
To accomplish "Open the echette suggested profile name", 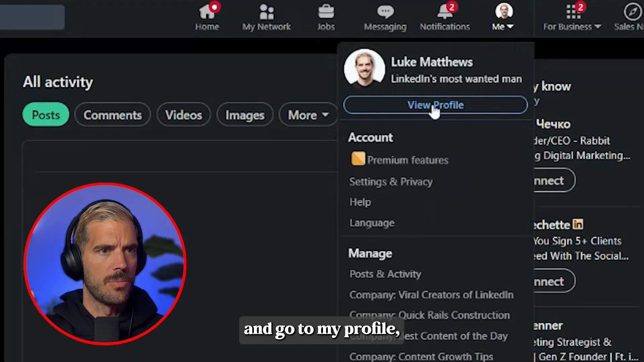I will (x=552, y=225).
